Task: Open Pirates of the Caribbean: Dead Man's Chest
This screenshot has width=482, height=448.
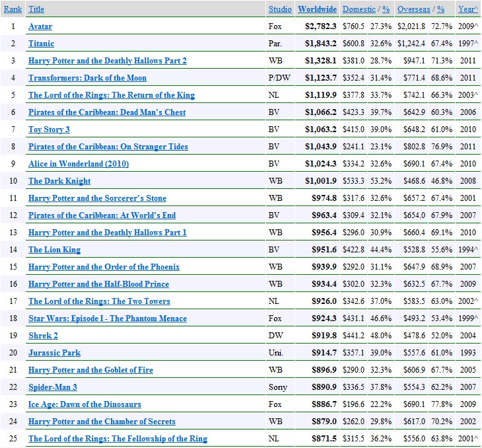Action: coord(107,112)
